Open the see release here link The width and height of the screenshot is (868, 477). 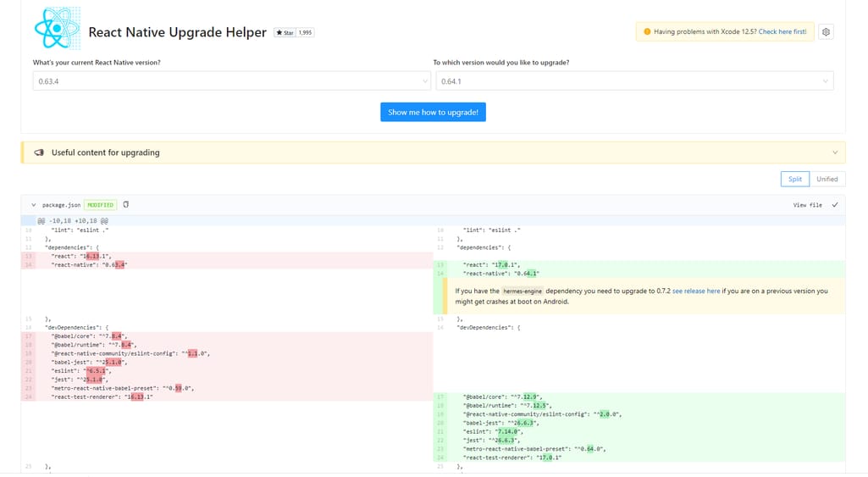[696, 291]
